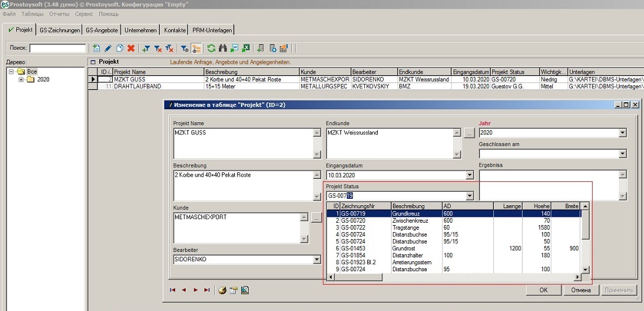The height and width of the screenshot is (311, 644).
Task: Click the green refresh arrows icon
Action: (211, 49)
